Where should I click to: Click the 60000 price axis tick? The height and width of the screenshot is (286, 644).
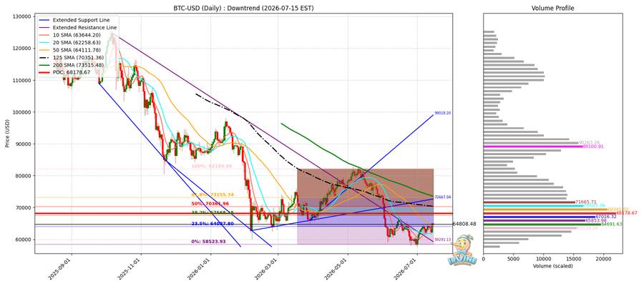pyautogui.click(x=24, y=240)
